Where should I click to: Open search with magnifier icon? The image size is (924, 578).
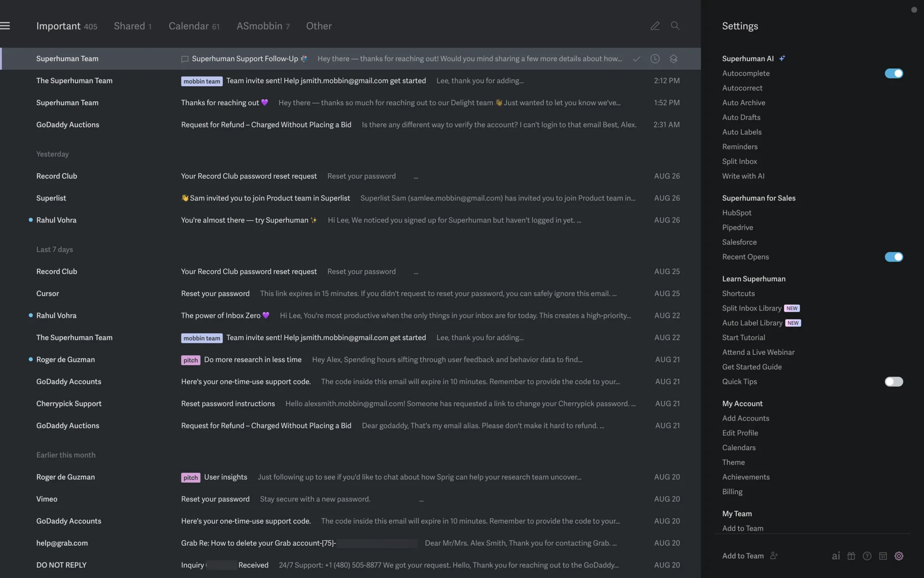pyautogui.click(x=675, y=26)
